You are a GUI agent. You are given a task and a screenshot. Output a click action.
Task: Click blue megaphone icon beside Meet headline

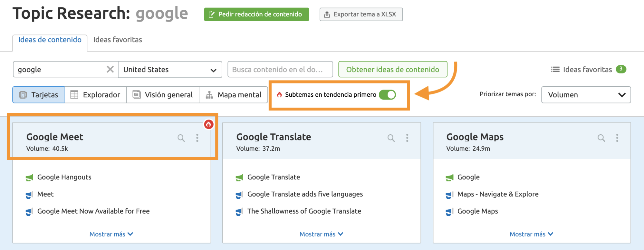pyautogui.click(x=29, y=195)
